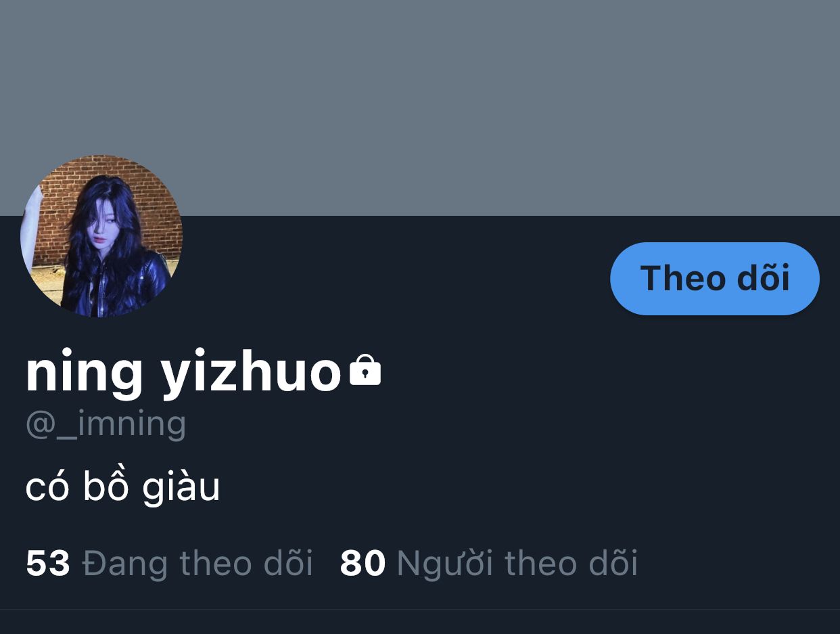The width and height of the screenshot is (840, 634).
Task: Click the word ning in display name
Action: click(85, 374)
